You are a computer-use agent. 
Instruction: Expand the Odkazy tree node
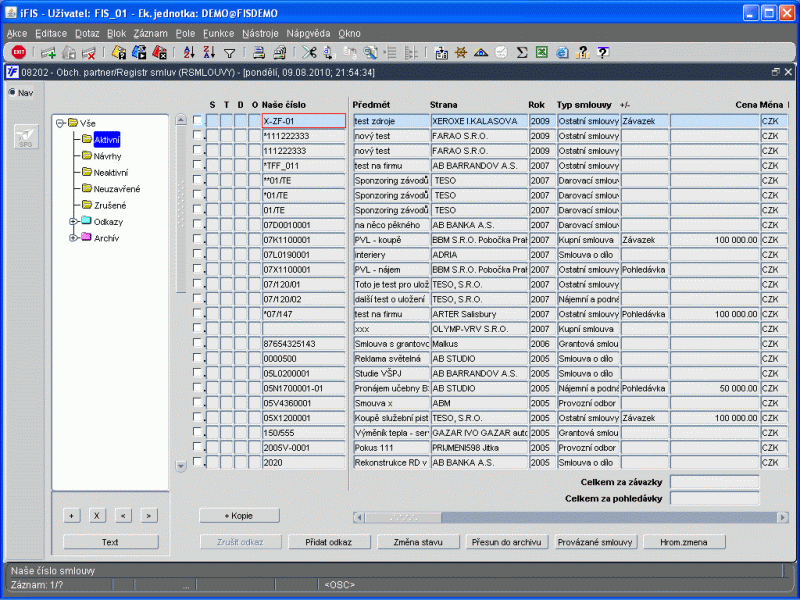click(73, 221)
